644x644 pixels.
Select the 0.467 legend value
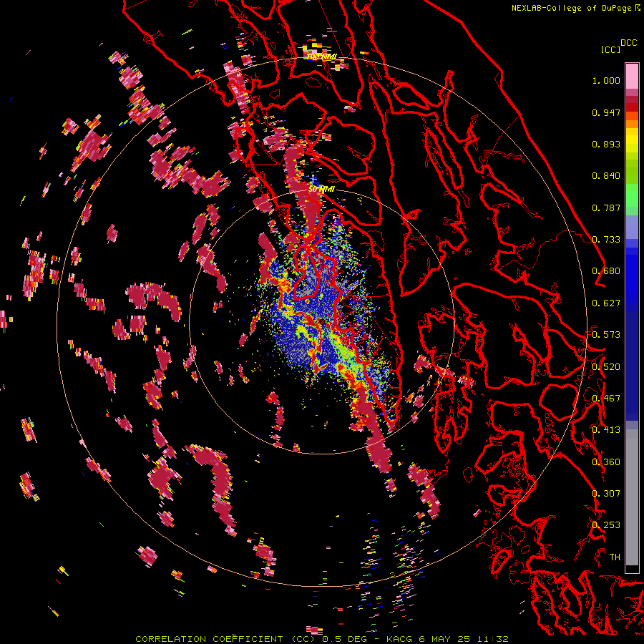pos(606,399)
